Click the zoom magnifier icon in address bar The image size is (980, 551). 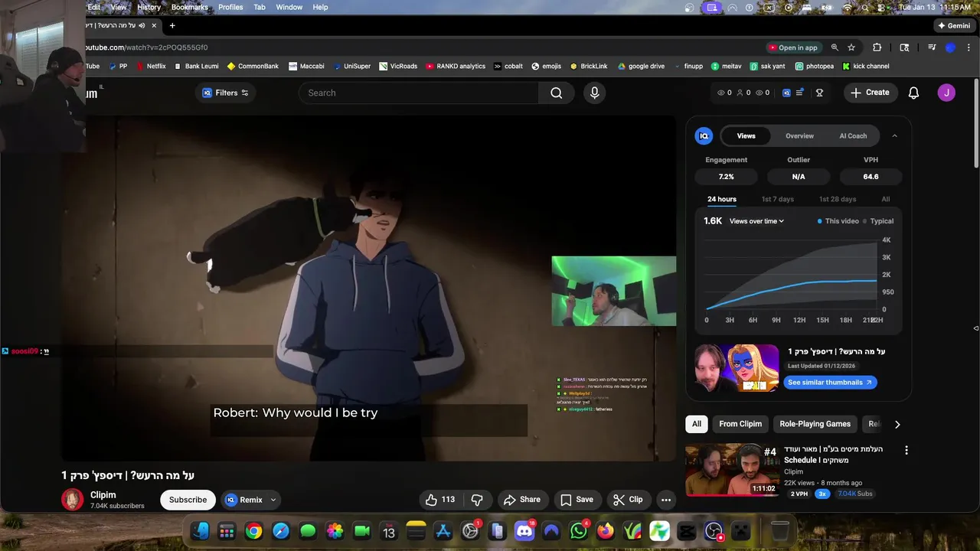point(835,47)
